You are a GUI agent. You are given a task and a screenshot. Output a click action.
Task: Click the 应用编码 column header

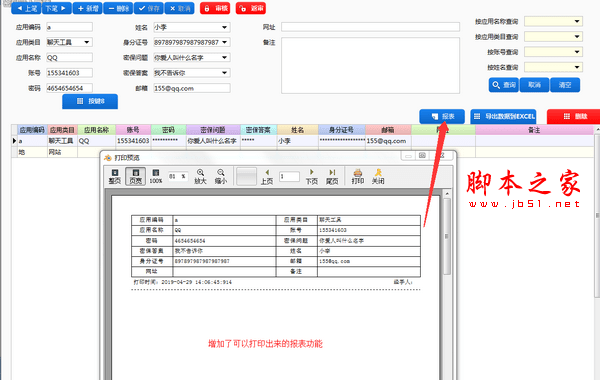tap(32, 130)
